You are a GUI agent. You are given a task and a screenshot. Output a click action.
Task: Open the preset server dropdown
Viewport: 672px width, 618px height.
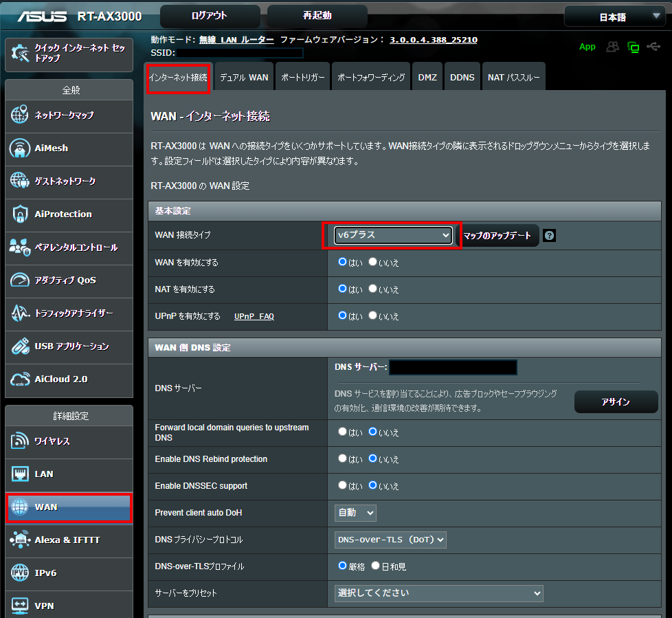coord(438,593)
